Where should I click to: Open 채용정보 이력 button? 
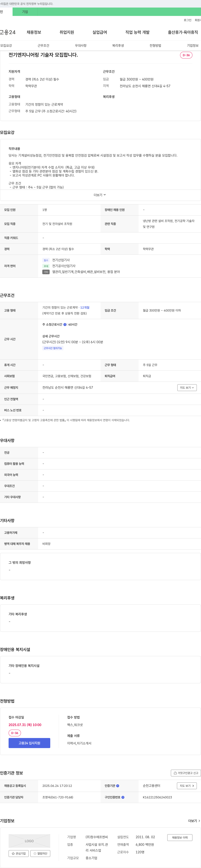pyautogui.click(x=180, y=838)
